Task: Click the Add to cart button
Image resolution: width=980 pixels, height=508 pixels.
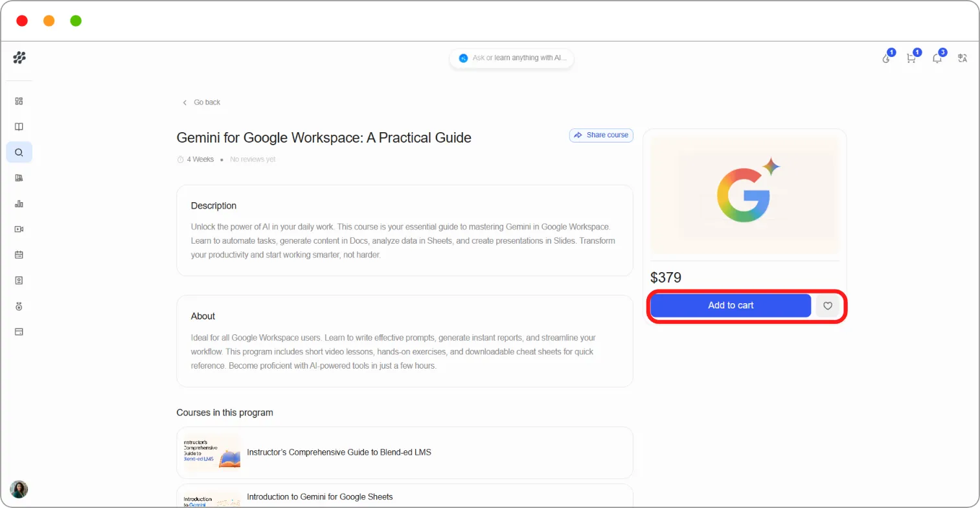Action: pyautogui.click(x=731, y=305)
